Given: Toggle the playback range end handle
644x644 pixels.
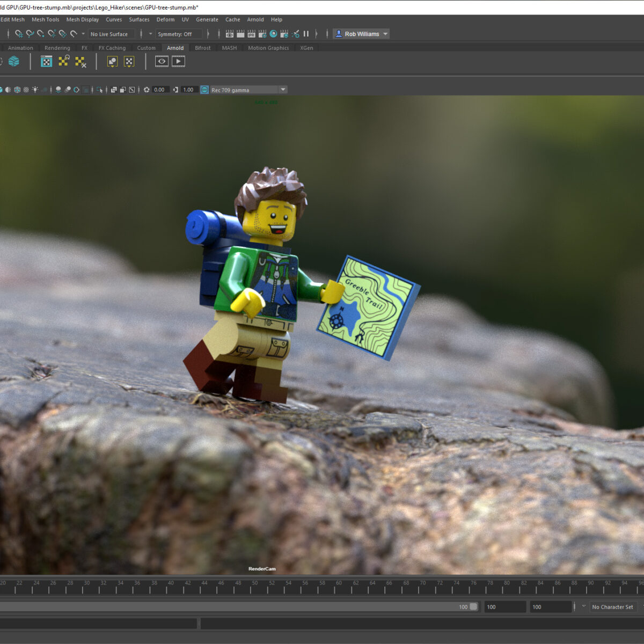Looking at the screenshot, I should pyautogui.click(x=473, y=606).
